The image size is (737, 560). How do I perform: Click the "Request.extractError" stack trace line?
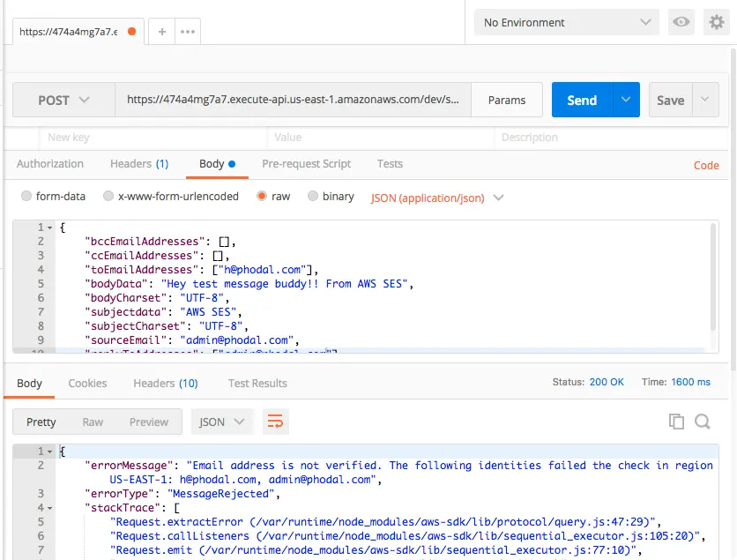(x=385, y=521)
